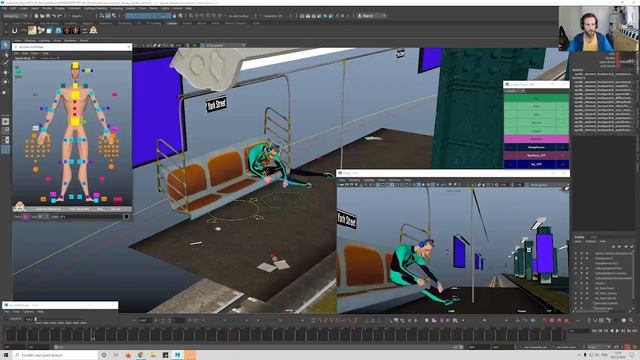Screen dimensions: 640x360
Task: Click on the animation time slider
Action: pyautogui.click(x=284, y=335)
